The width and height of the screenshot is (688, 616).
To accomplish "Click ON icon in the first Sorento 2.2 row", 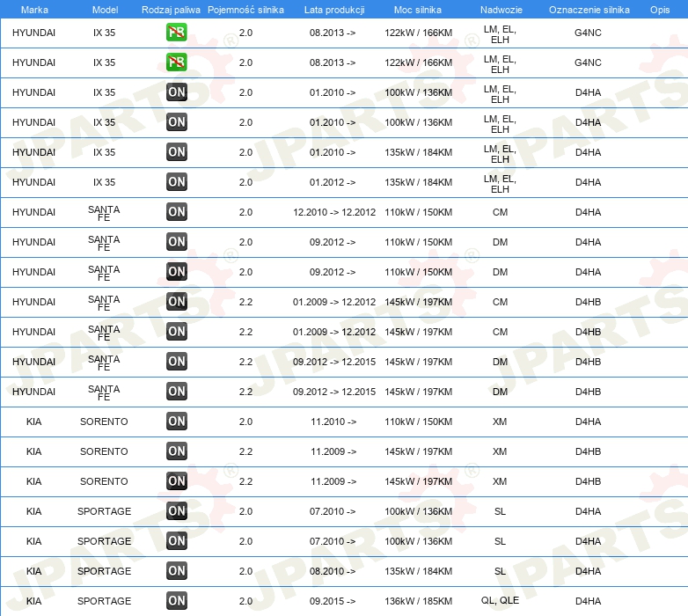I will pos(177,451).
